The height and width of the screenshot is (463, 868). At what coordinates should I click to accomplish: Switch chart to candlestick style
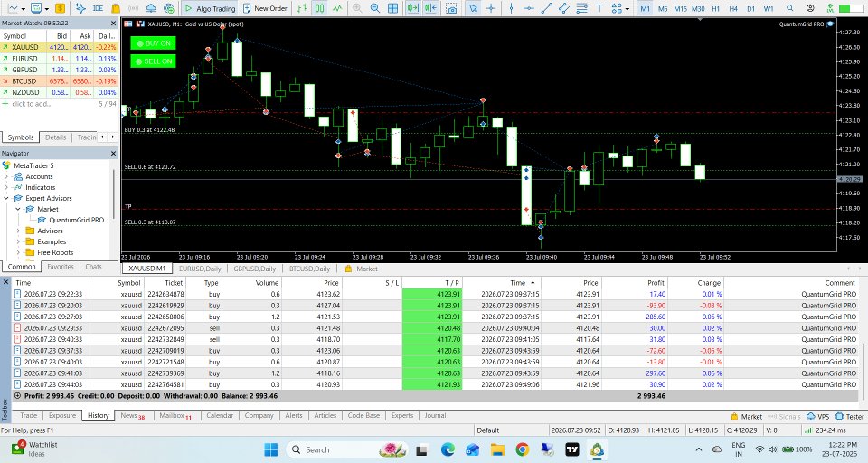pos(319,8)
